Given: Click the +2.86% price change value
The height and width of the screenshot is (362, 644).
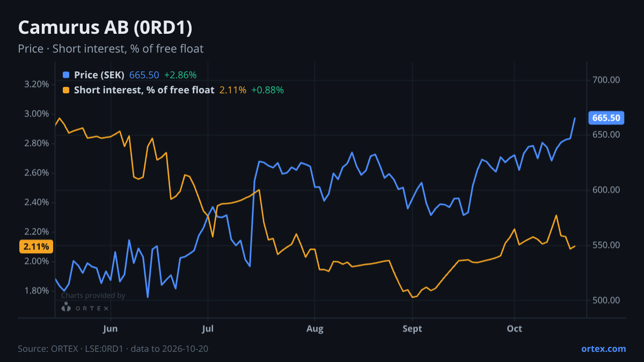Looking at the screenshot, I should 180,75.
